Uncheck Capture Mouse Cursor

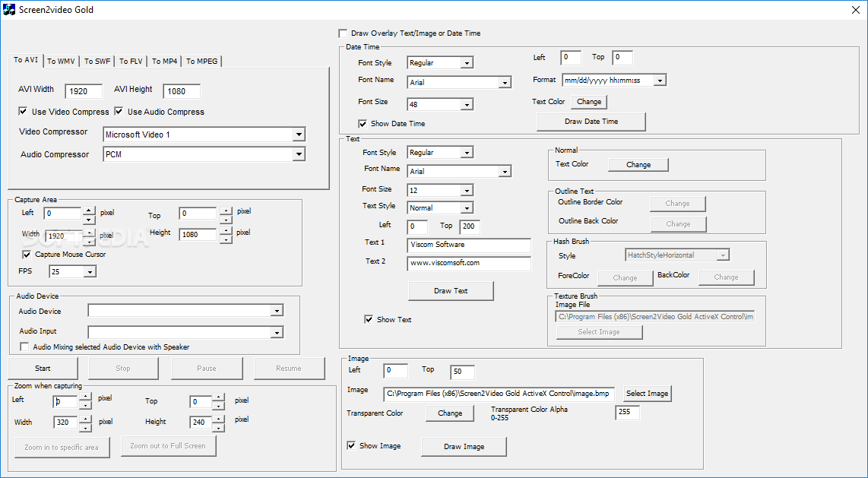pyautogui.click(x=27, y=255)
